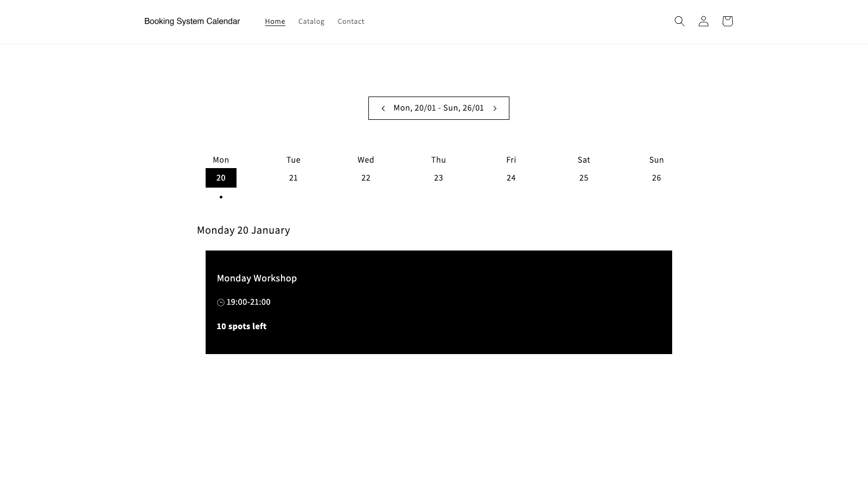Click the clock icon beside 19:00-21:00
The image size is (868, 488).
[x=221, y=303]
